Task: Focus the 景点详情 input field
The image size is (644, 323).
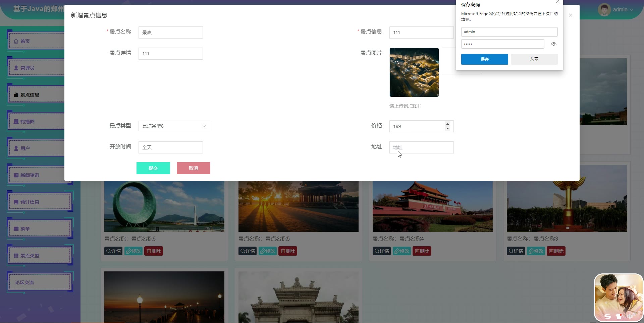Action: 171,54
